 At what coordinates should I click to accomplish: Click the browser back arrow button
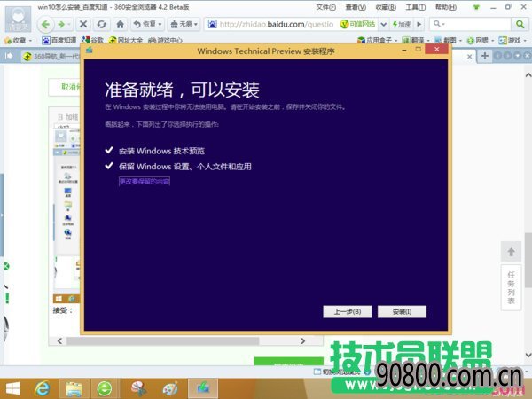45,25
